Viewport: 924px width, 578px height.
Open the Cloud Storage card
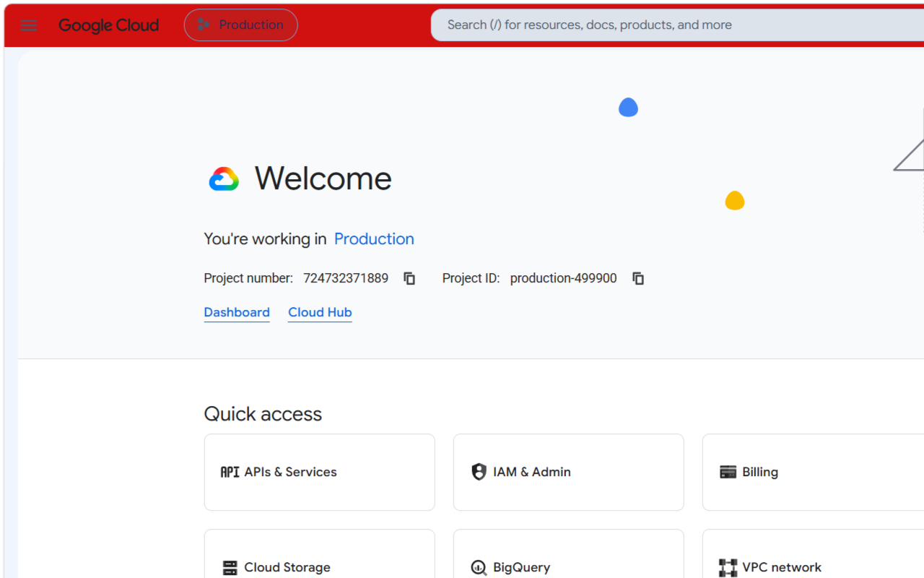click(320, 553)
